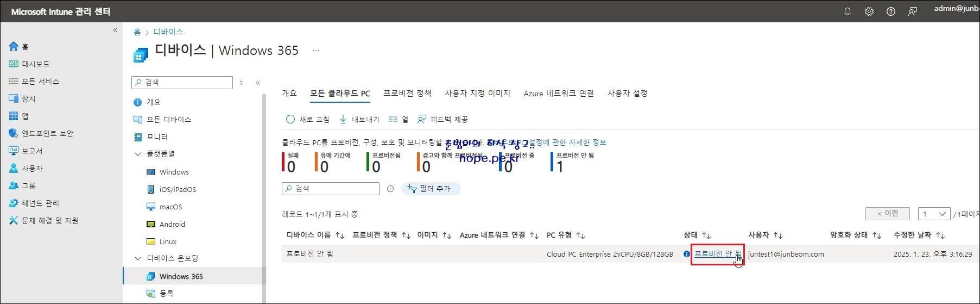Click 프로비전 안 됨 status link
Screen dimensions: 980x304
(x=718, y=254)
